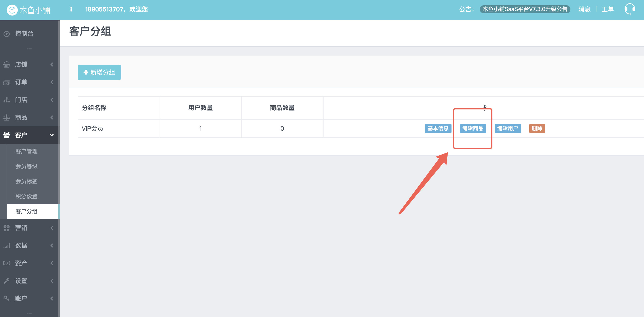Click the 客户分组 page title
Screen dimensions: 644x317
point(90,31)
